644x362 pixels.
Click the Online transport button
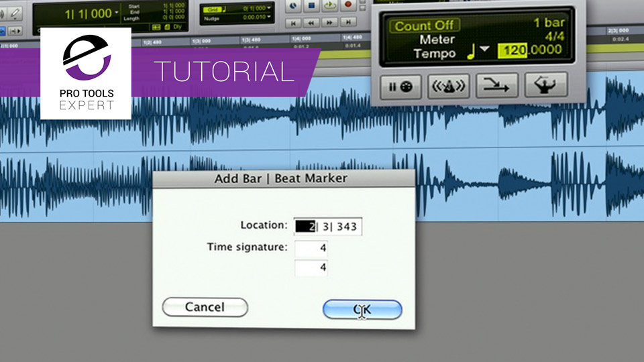pos(293,6)
